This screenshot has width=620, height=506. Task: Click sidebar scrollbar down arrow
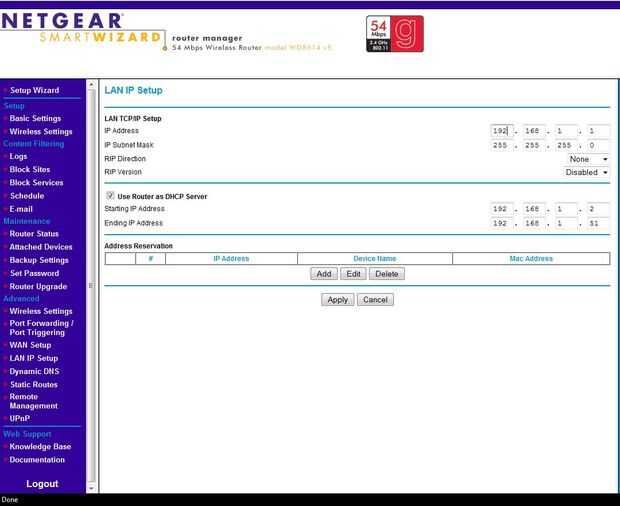[x=91, y=489]
